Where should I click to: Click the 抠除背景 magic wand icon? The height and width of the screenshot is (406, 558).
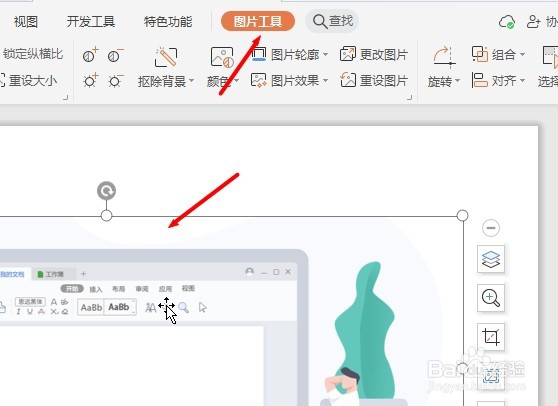point(166,57)
